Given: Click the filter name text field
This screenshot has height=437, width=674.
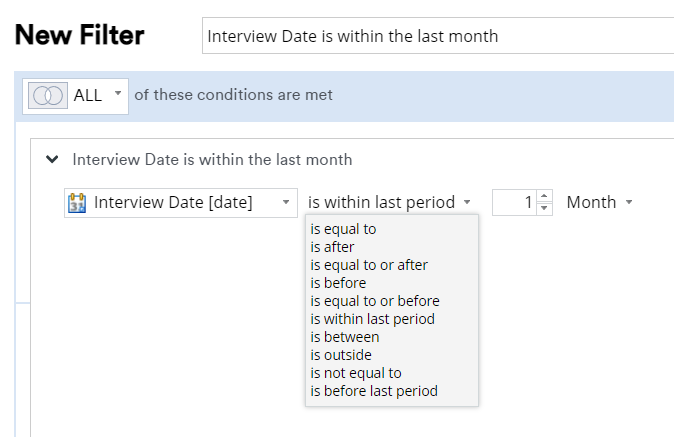Looking at the screenshot, I should pyautogui.click(x=438, y=36).
